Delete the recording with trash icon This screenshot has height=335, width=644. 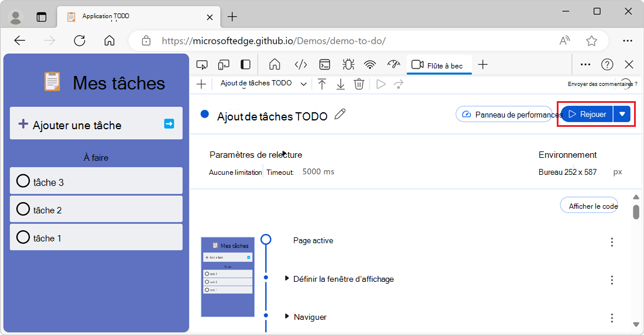[359, 84]
